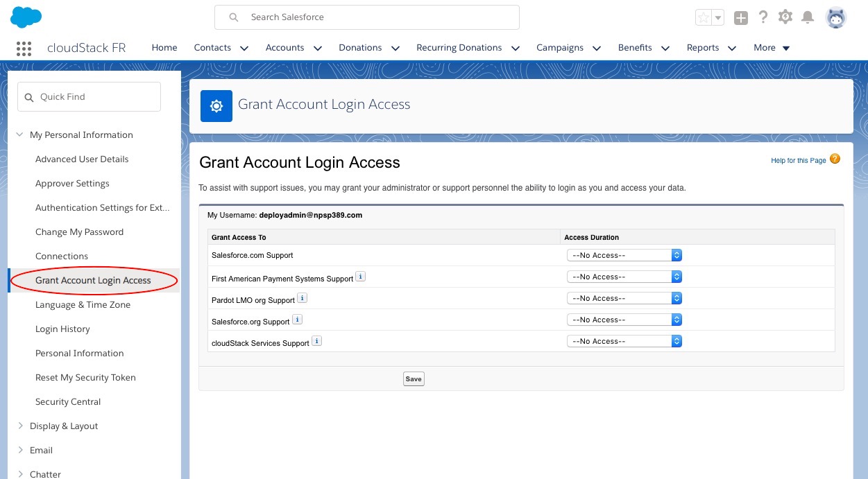Open the Help question mark icon
The height and width of the screenshot is (479, 868).
(x=763, y=17)
